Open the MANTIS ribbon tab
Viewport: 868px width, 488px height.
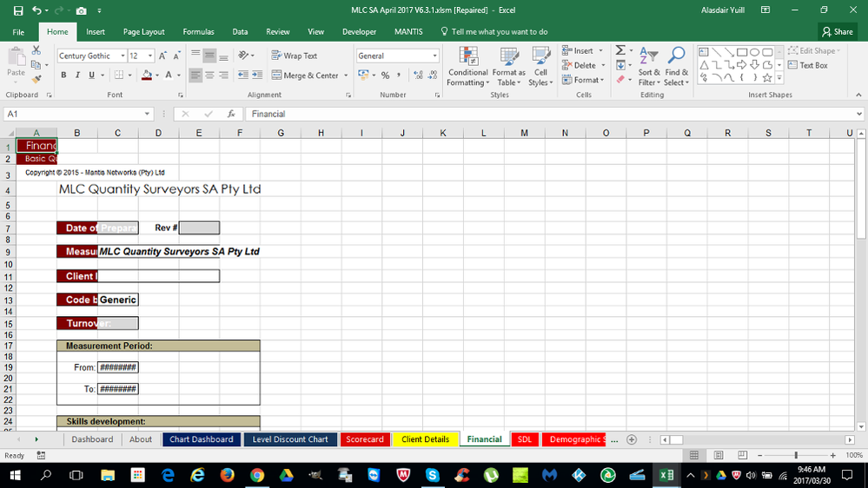pyautogui.click(x=408, y=32)
